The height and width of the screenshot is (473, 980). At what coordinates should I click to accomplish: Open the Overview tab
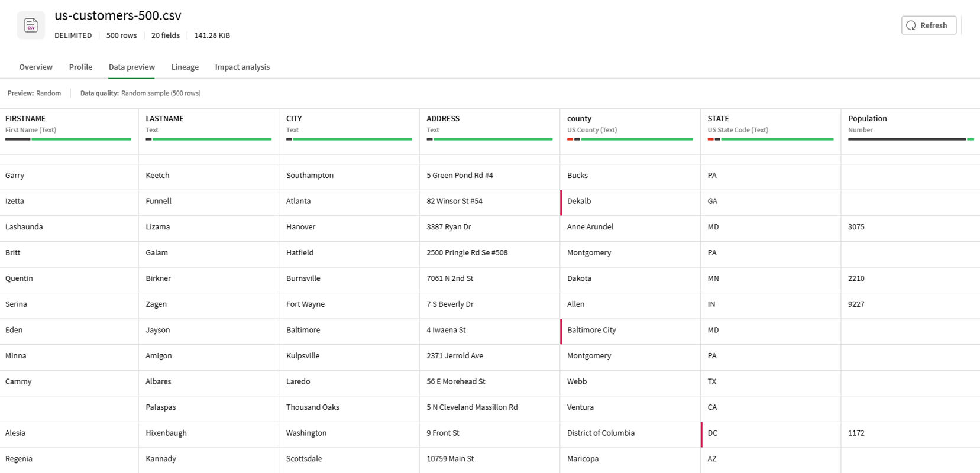(x=35, y=67)
